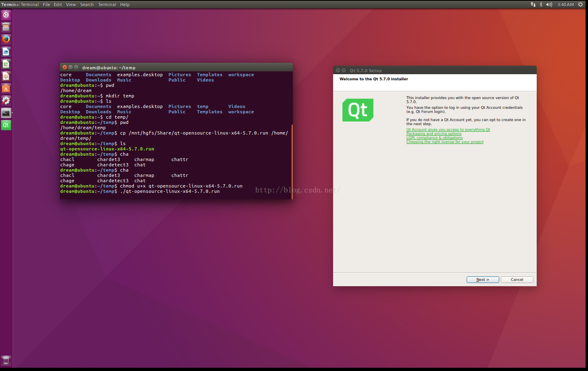Screen dimensions: 588x371
Task: Click the green Qt installer dock icon
Action: point(6,125)
